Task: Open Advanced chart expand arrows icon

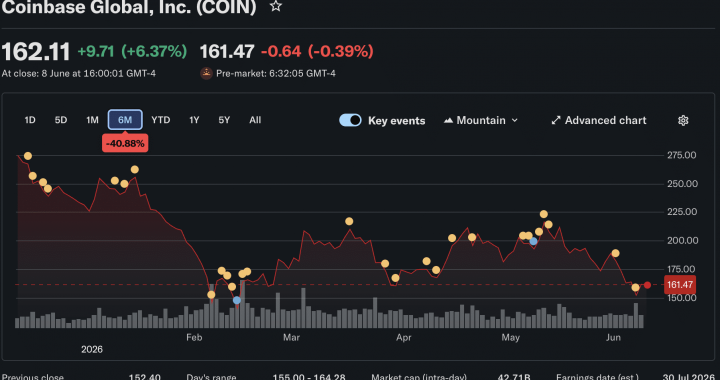Action: coord(556,120)
